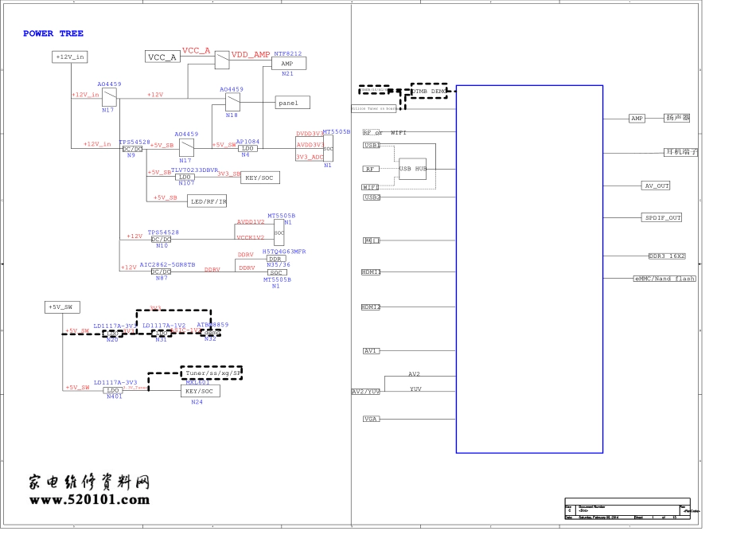Select the LD1117A-3V3 N401 LDO block
The height and width of the screenshot is (535, 756).
(113, 390)
